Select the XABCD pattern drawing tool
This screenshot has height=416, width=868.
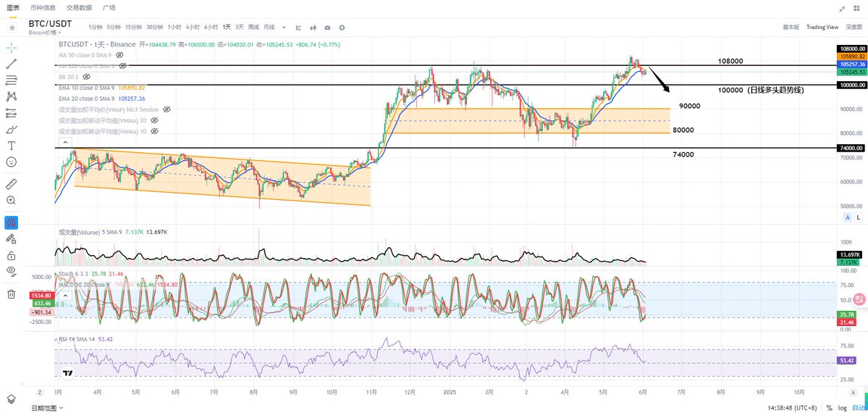pyautogui.click(x=11, y=97)
